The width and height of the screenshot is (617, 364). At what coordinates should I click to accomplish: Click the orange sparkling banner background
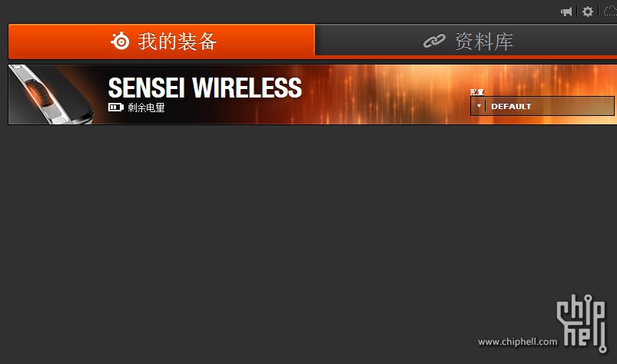coord(386,94)
